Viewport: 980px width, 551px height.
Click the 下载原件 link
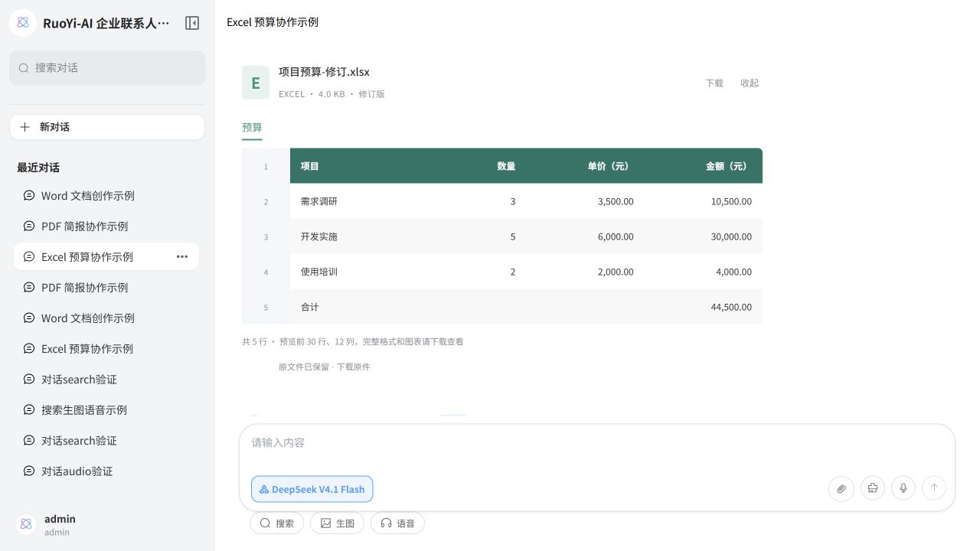(354, 367)
